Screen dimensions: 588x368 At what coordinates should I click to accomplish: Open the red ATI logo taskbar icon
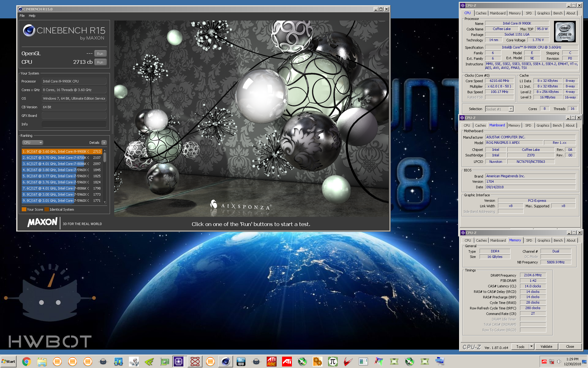(287, 362)
